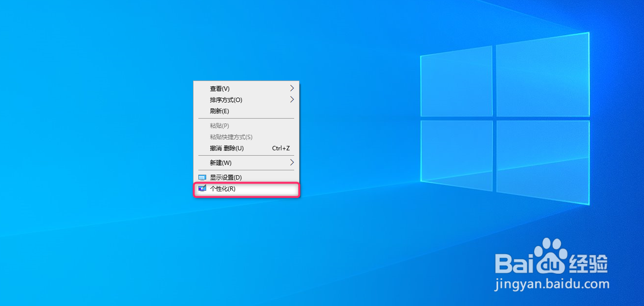Select 个性化(R) menu entry
Screen dimensions: 644x306
246,189
